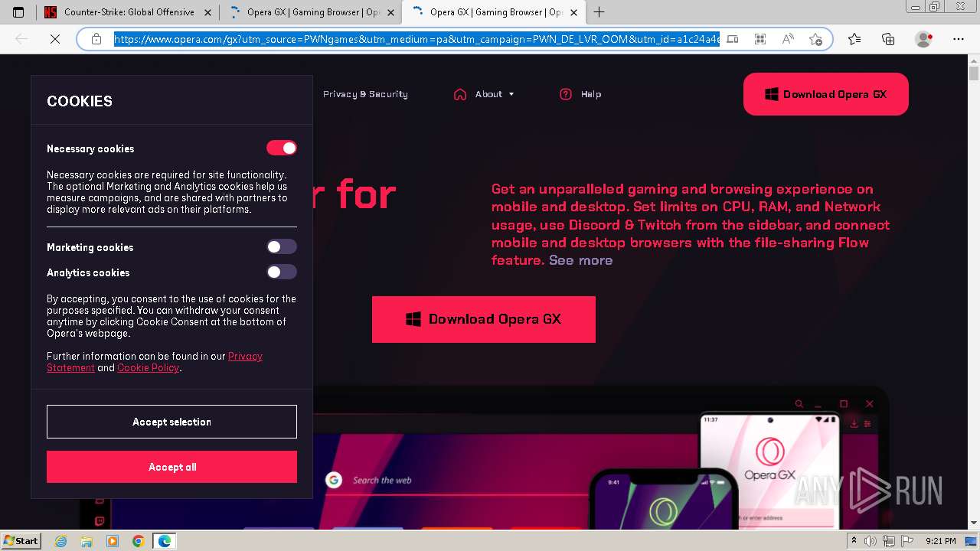Open the network tray icon
The image size is (980, 551).
click(x=888, y=541)
